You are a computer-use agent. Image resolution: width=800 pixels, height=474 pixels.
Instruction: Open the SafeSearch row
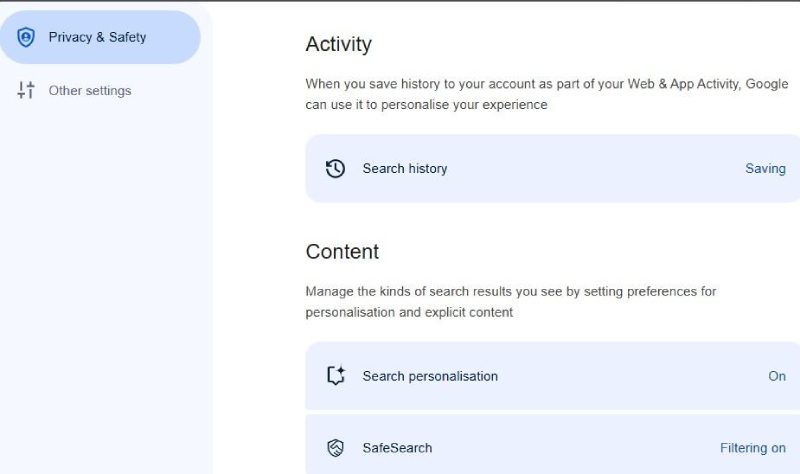[553, 445]
